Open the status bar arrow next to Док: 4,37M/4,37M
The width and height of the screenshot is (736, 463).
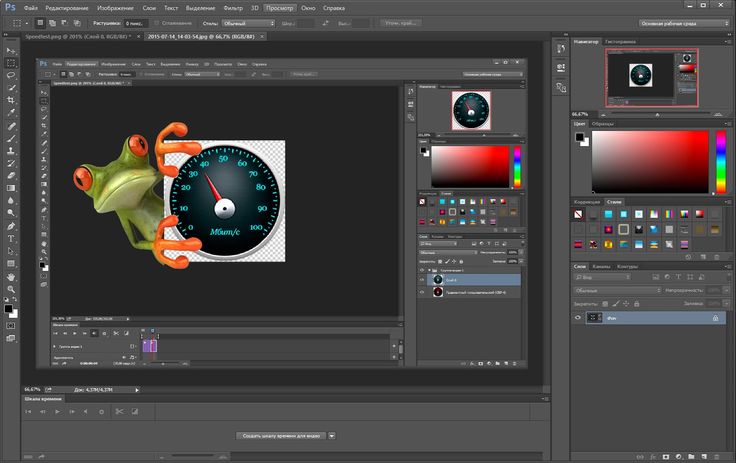[137, 390]
